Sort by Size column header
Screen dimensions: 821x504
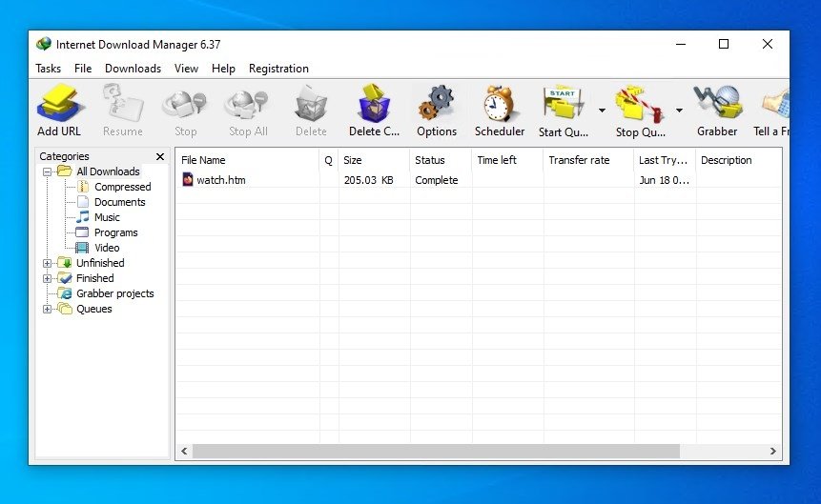point(375,160)
